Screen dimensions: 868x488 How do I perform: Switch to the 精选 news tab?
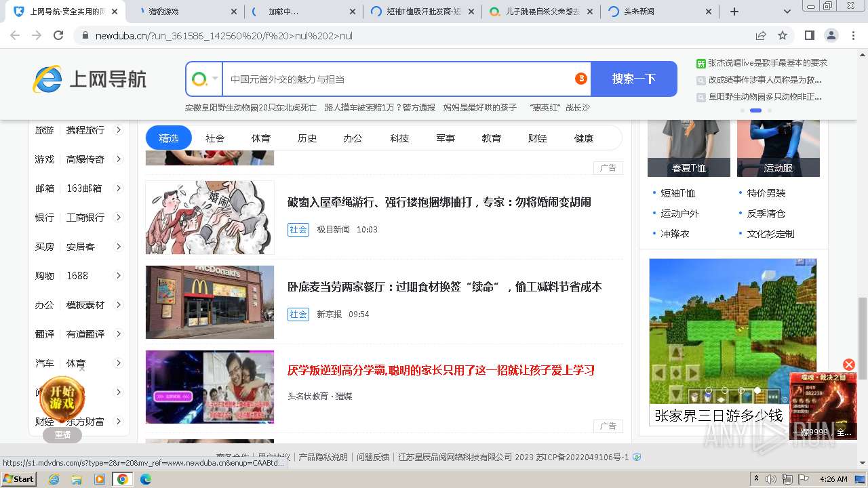pos(169,138)
